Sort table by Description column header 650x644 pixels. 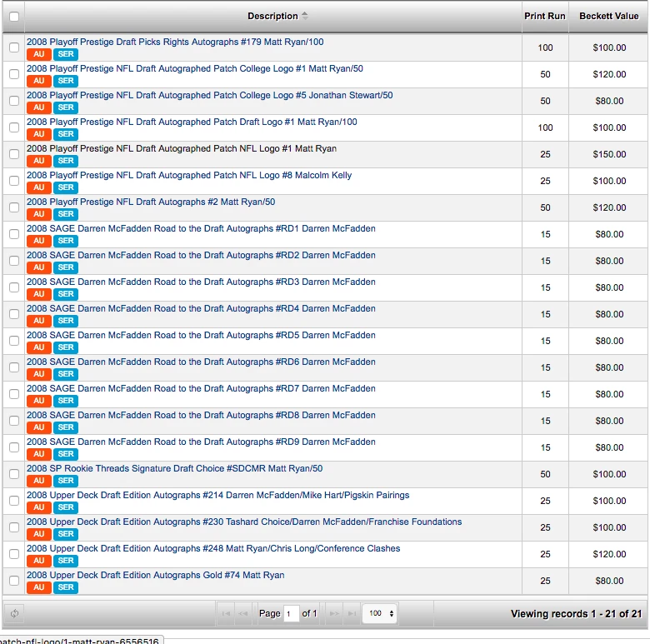click(x=272, y=16)
